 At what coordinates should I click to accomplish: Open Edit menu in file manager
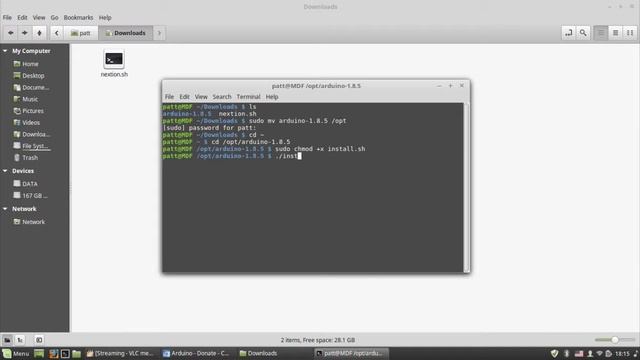tap(22, 18)
